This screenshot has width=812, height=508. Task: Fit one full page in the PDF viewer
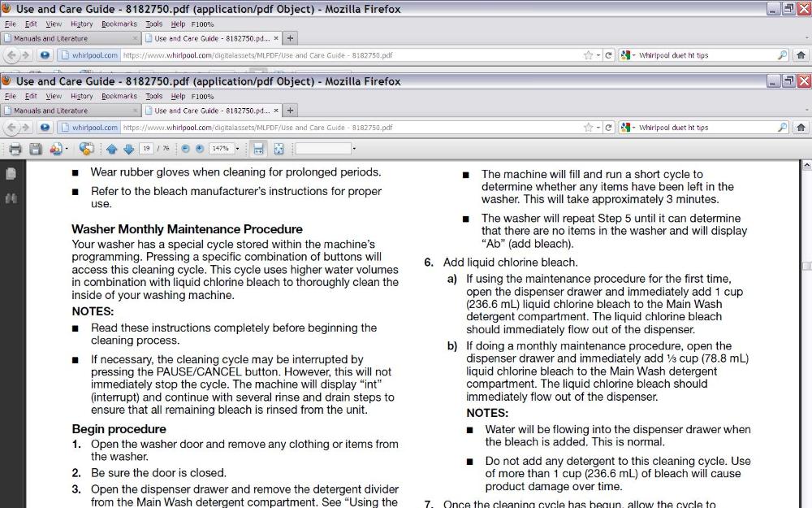tap(279, 150)
